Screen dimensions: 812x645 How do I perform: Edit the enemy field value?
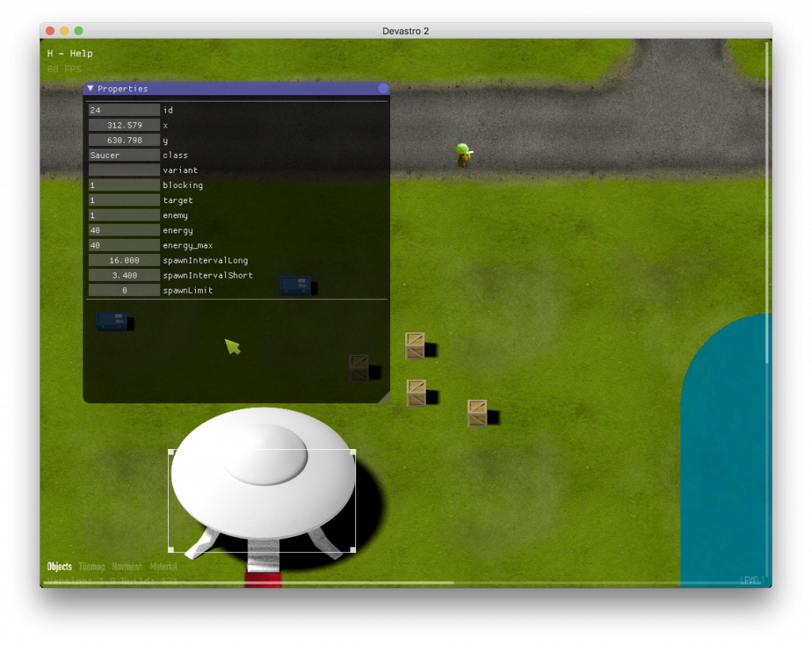pyautogui.click(x=124, y=215)
